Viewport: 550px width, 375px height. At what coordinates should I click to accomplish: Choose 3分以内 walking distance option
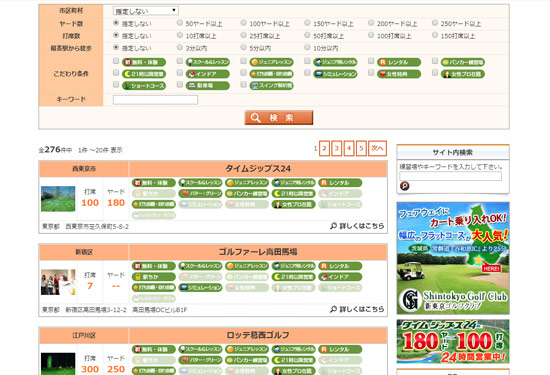pos(180,47)
